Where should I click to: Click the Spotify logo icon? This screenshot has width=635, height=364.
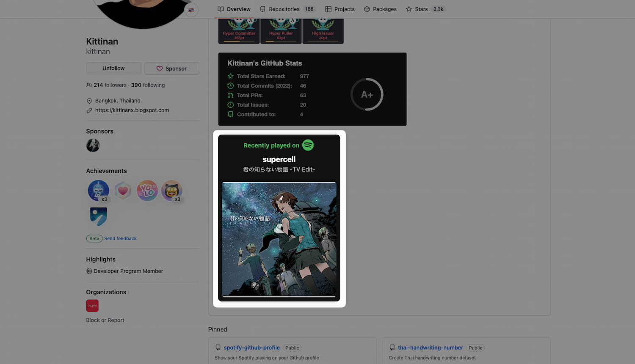[x=308, y=145]
